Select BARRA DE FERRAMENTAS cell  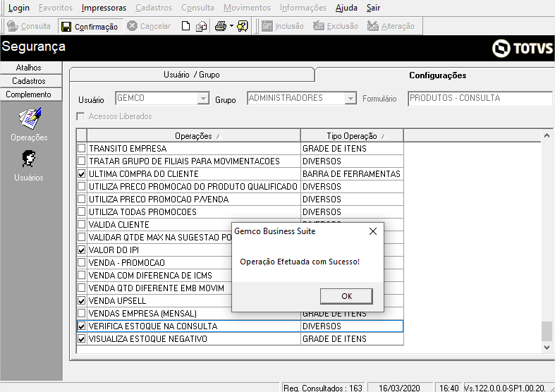pyautogui.click(x=351, y=173)
